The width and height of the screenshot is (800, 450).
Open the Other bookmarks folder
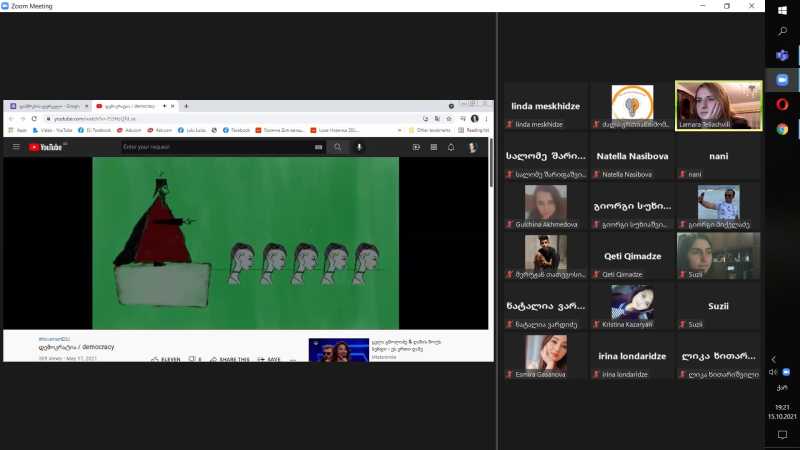point(430,130)
